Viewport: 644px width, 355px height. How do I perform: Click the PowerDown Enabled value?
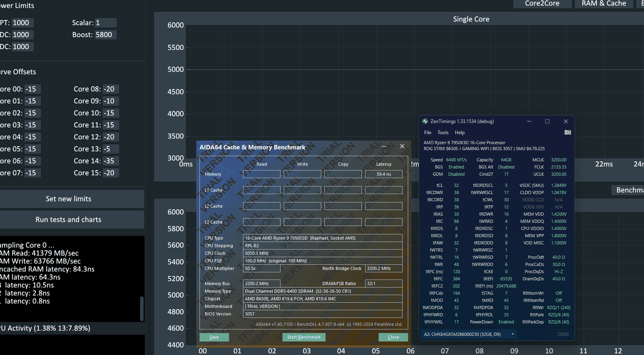[x=506, y=322]
